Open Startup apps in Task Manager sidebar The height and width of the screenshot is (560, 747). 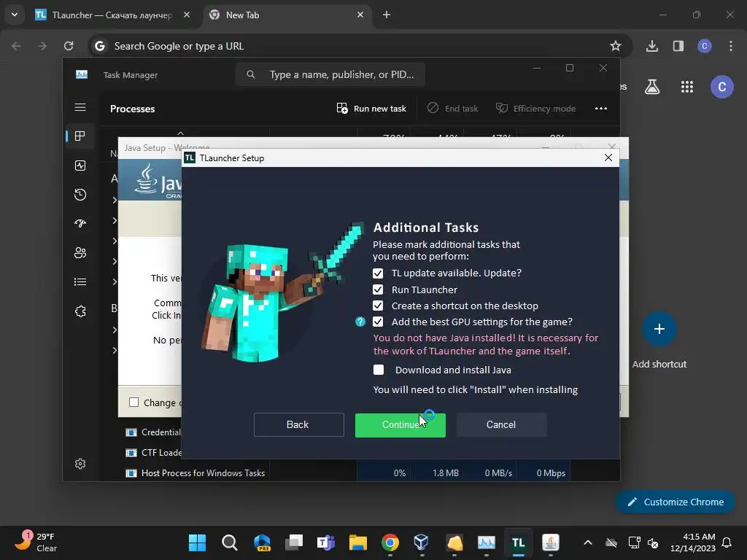pyautogui.click(x=80, y=223)
